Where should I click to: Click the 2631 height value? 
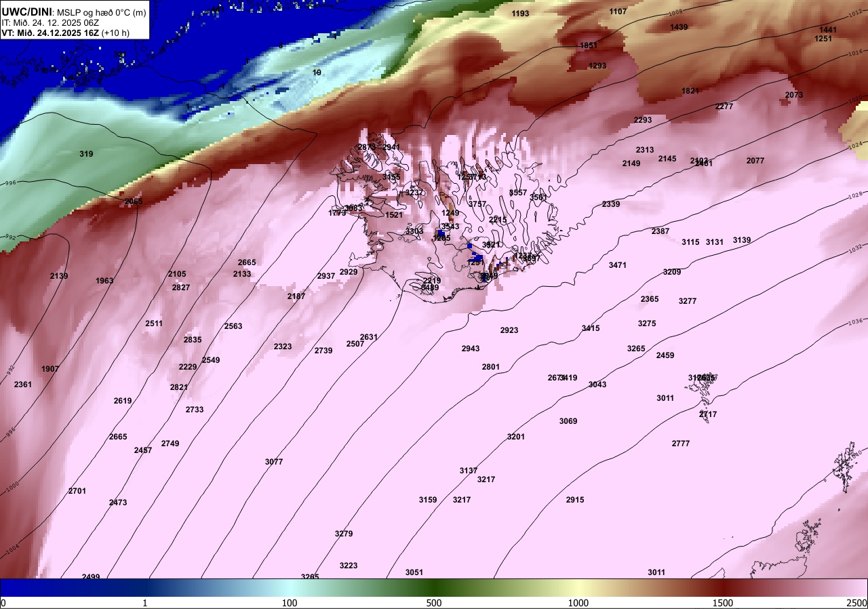[x=369, y=337]
